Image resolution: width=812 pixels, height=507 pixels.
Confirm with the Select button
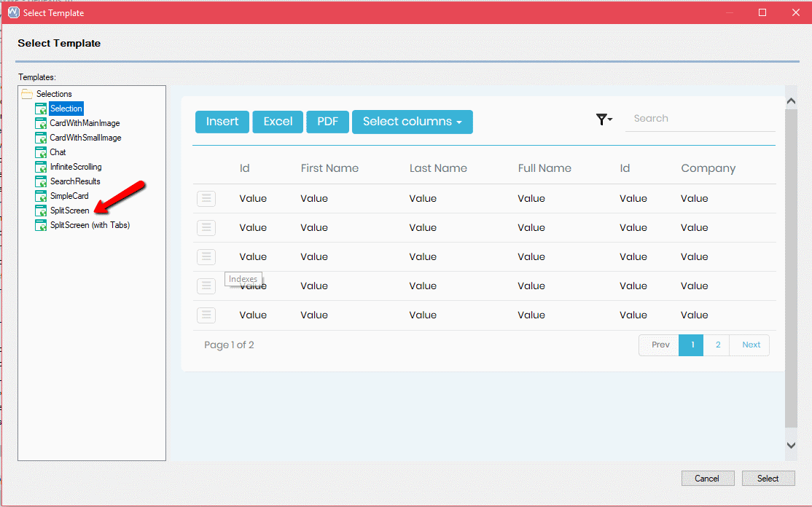click(768, 479)
